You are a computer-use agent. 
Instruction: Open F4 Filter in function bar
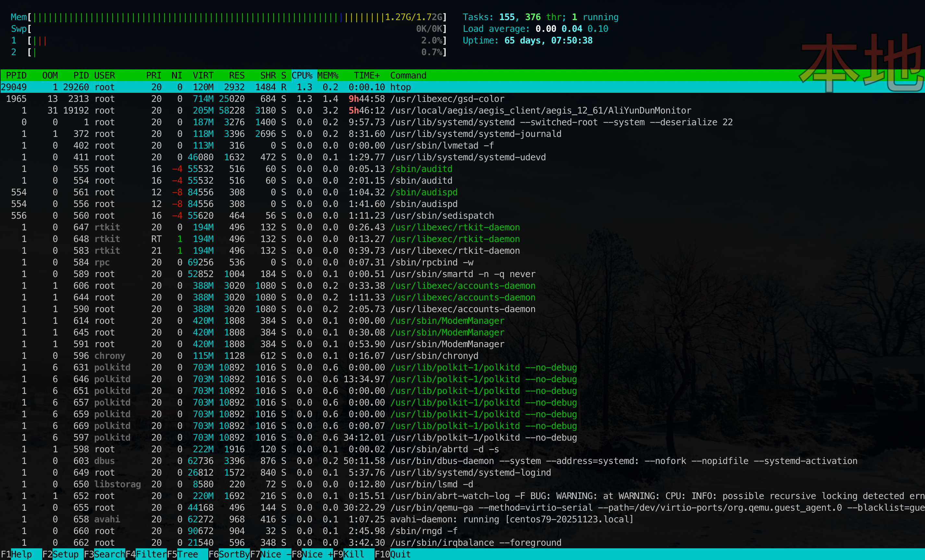click(x=146, y=554)
